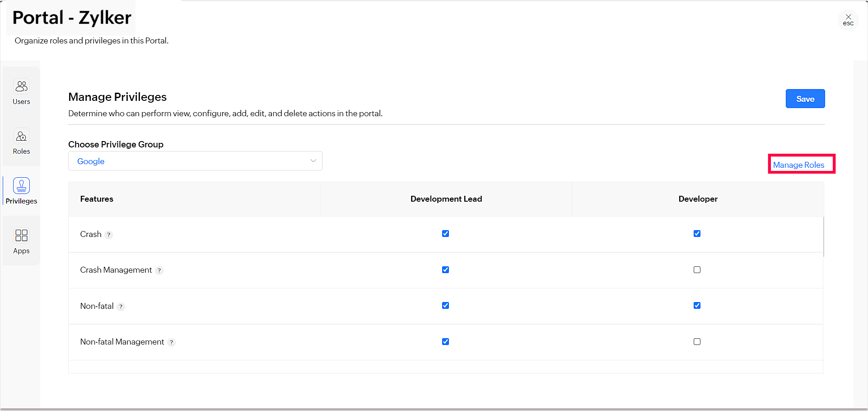Viewport: 868px width, 411px height.
Task: Select the Privileges stamp icon
Action: (21, 185)
